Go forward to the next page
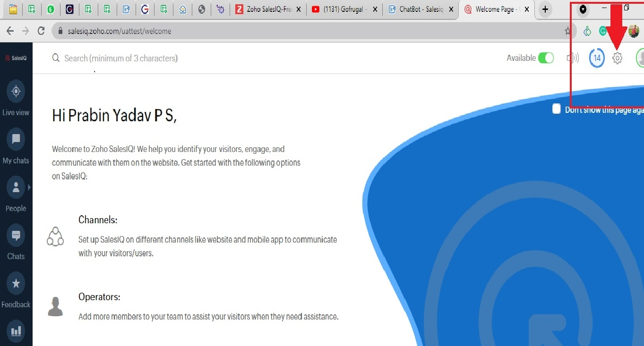The width and height of the screenshot is (644, 346). pyautogui.click(x=26, y=31)
